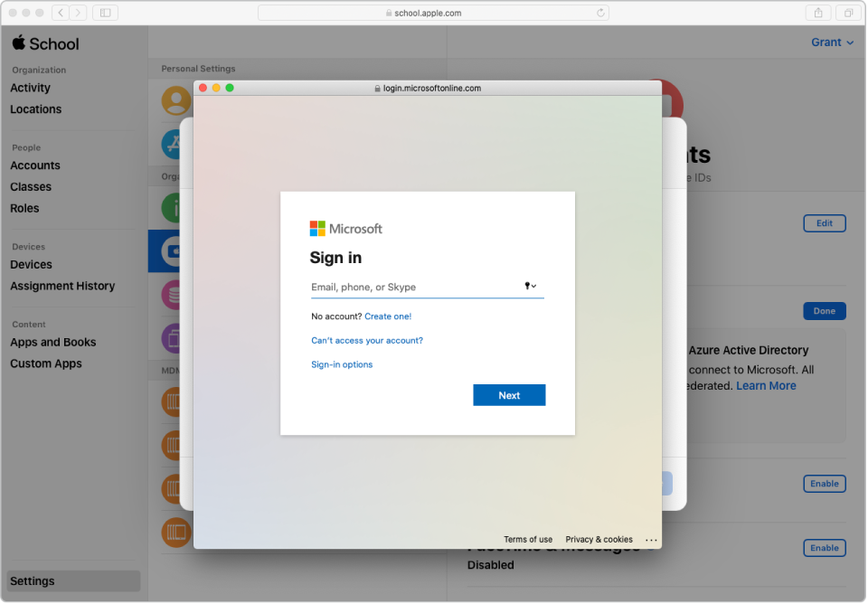Click the bottom orange MDM server icon

pos(175,533)
